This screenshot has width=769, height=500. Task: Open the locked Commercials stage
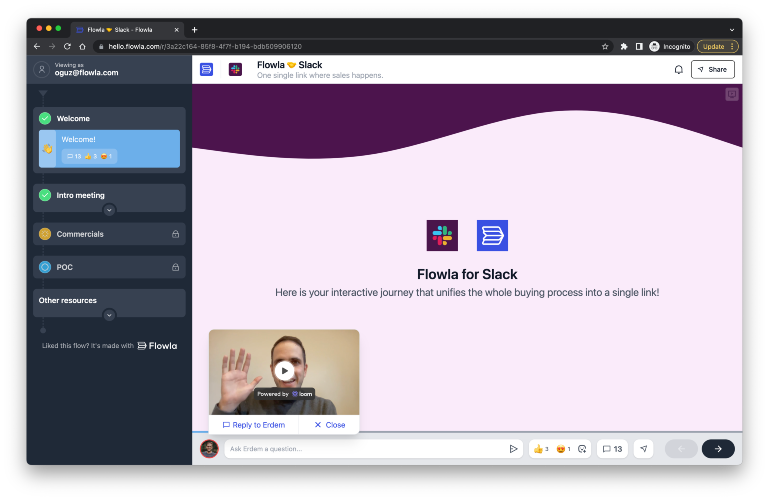[x=109, y=234]
